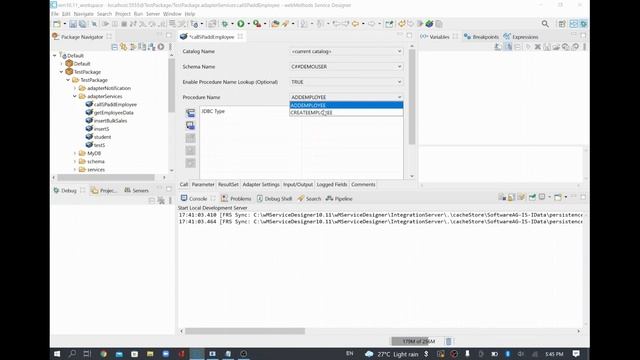Open the Catalog Name dropdown

click(x=346, y=51)
